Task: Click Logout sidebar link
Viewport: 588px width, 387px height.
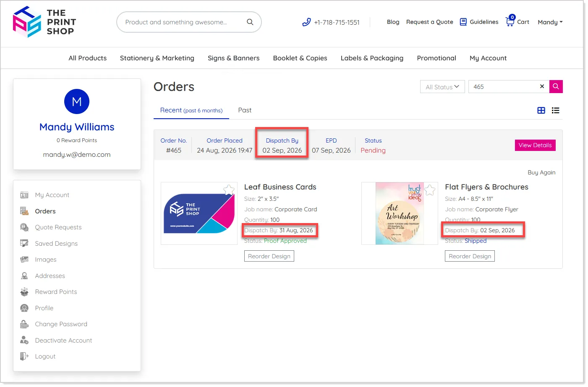Action: pos(45,356)
